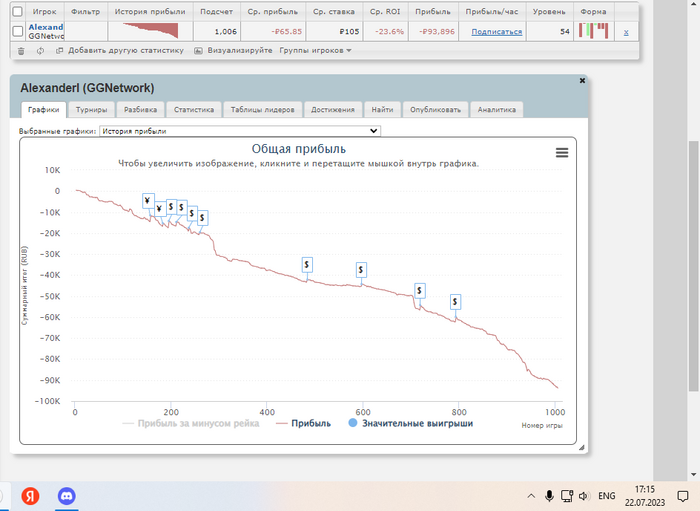Open the Yandex browser in the taskbar
This screenshot has height=511, width=700.
click(x=30, y=496)
